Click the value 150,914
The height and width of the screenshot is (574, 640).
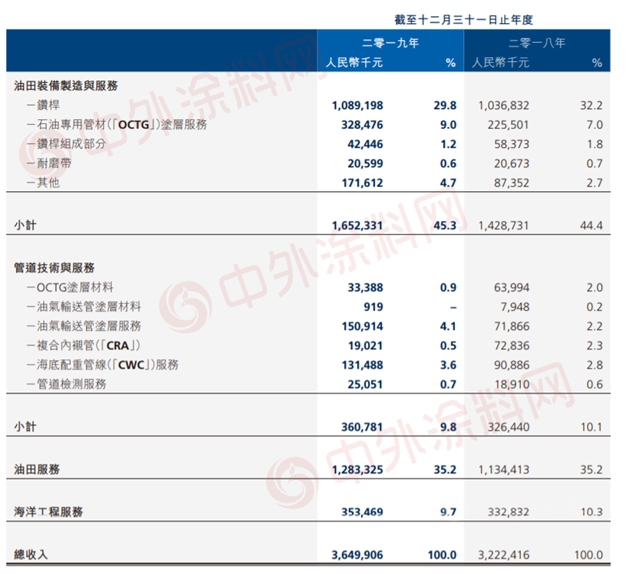pos(362,326)
